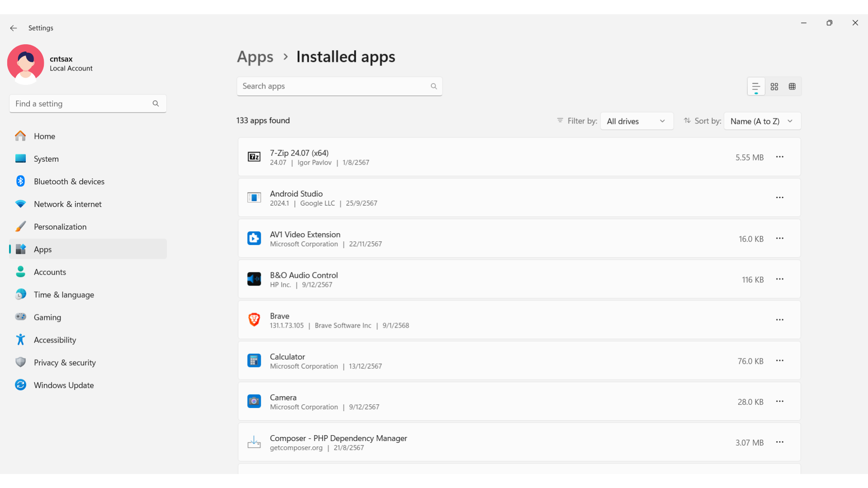Open more options for Android Studio

click(780, 197)
